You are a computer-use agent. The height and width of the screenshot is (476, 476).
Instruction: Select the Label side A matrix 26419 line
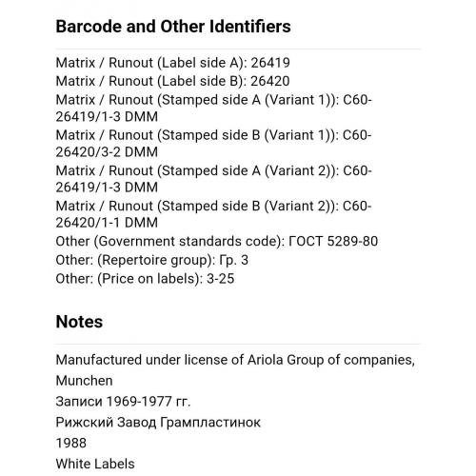pos(172,63)
